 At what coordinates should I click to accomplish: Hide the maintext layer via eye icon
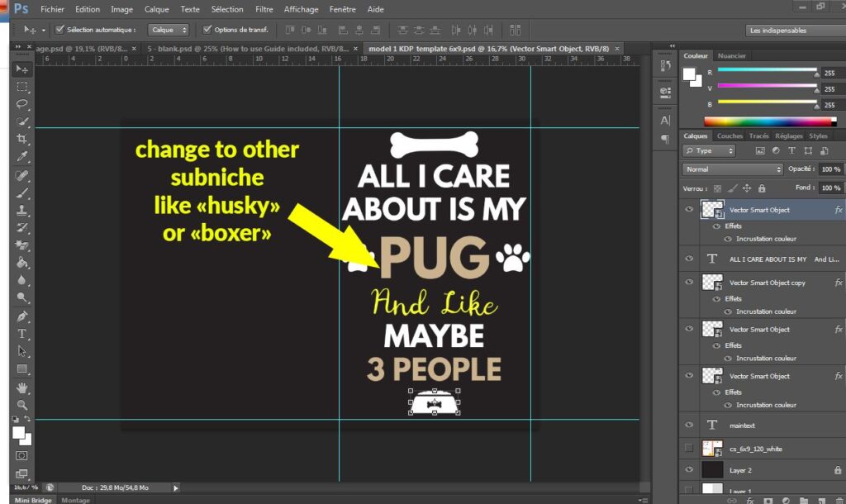coord(688,425)
